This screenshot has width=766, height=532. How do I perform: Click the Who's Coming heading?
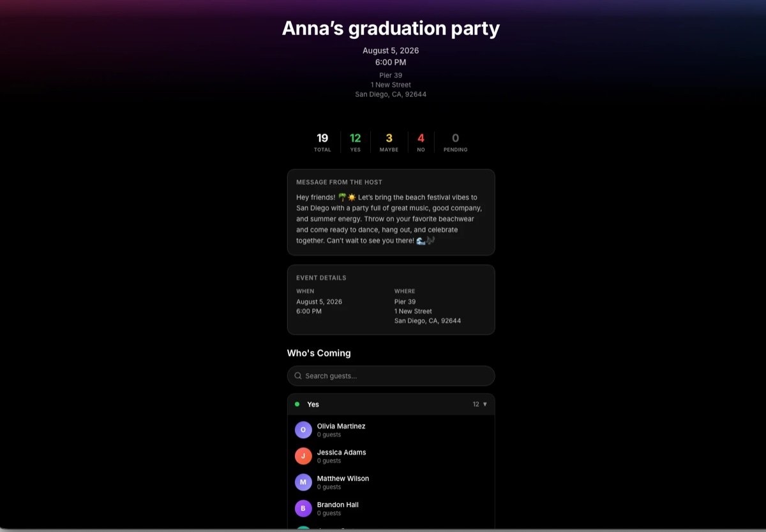(x=319, y=353)
